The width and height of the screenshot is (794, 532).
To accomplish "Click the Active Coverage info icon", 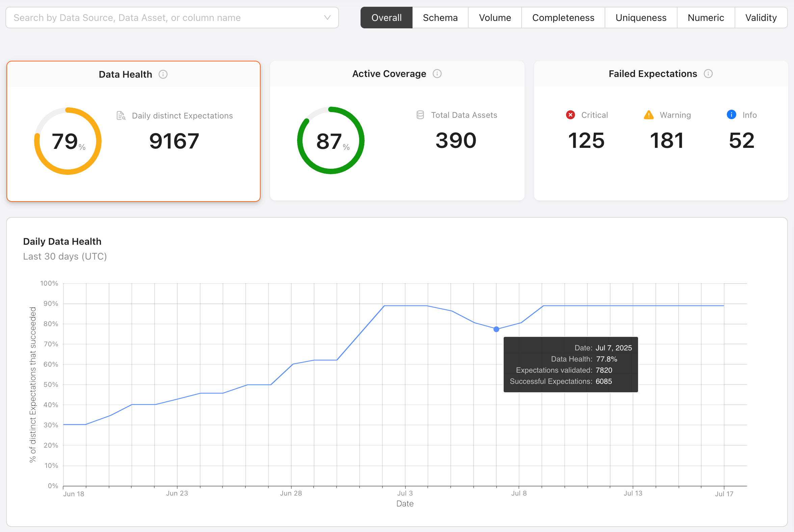I will click(x=438, y=74).
